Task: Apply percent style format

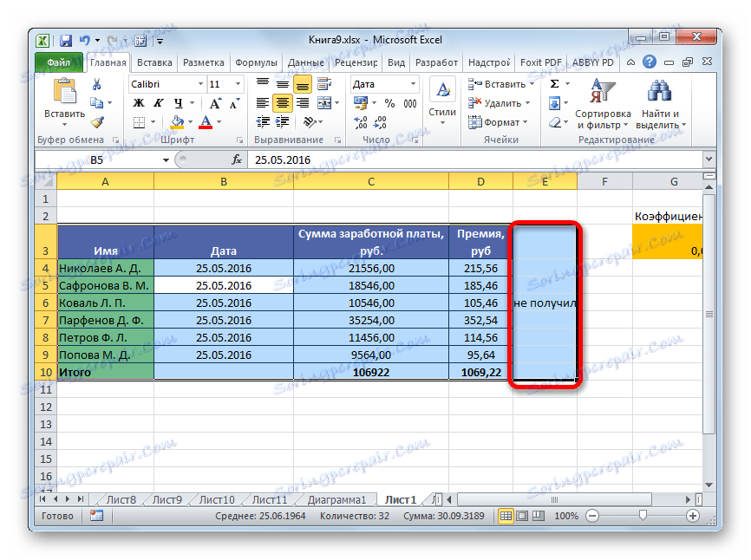Action: coord(389,103)
